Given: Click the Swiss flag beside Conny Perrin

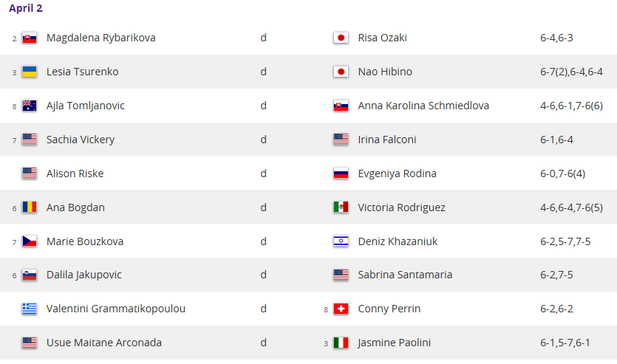Looking at the screenshot, I should click(341, 309).
